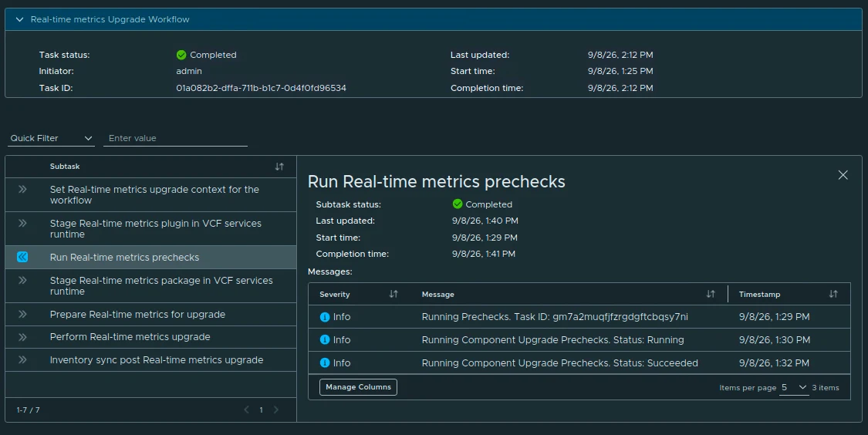This screenshot has height=435, width=868.
Task: Select Run Real-time metrics prechecks row
Action: pos(150,258)
